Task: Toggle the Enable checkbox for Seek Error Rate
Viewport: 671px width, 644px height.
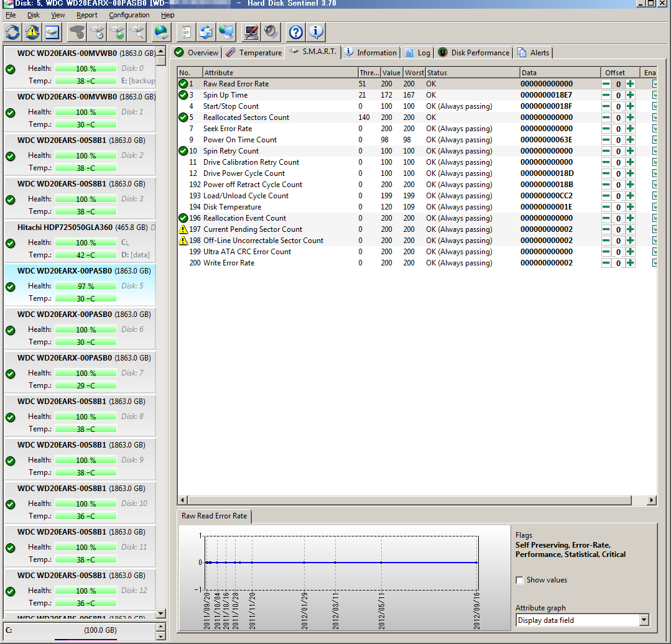Action: [x=654, y=129]
